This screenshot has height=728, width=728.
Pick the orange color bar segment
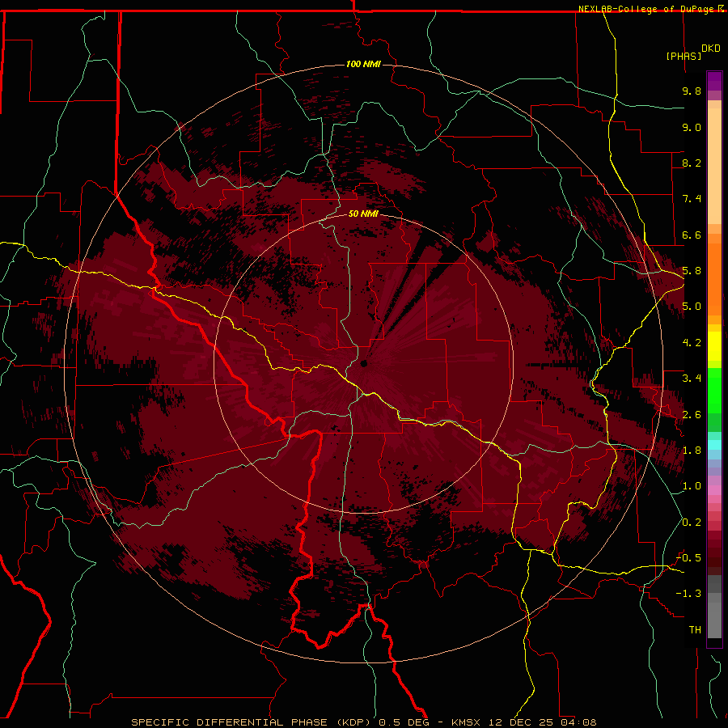(x=714, y=278)
